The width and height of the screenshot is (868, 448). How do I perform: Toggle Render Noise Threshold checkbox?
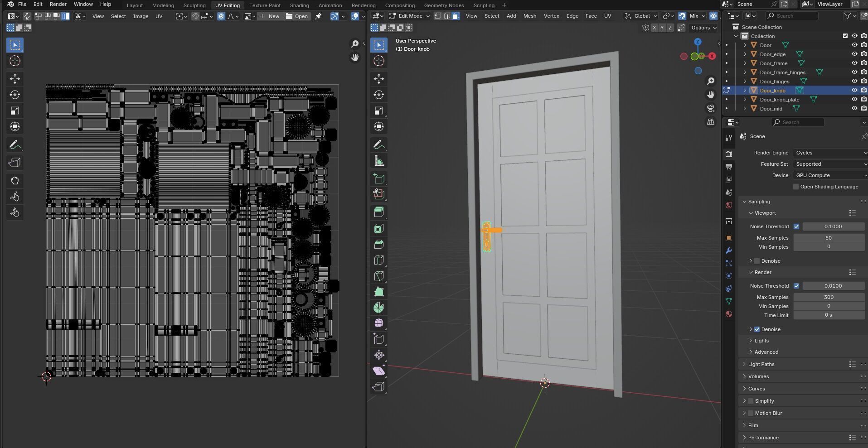pos(796,286)
